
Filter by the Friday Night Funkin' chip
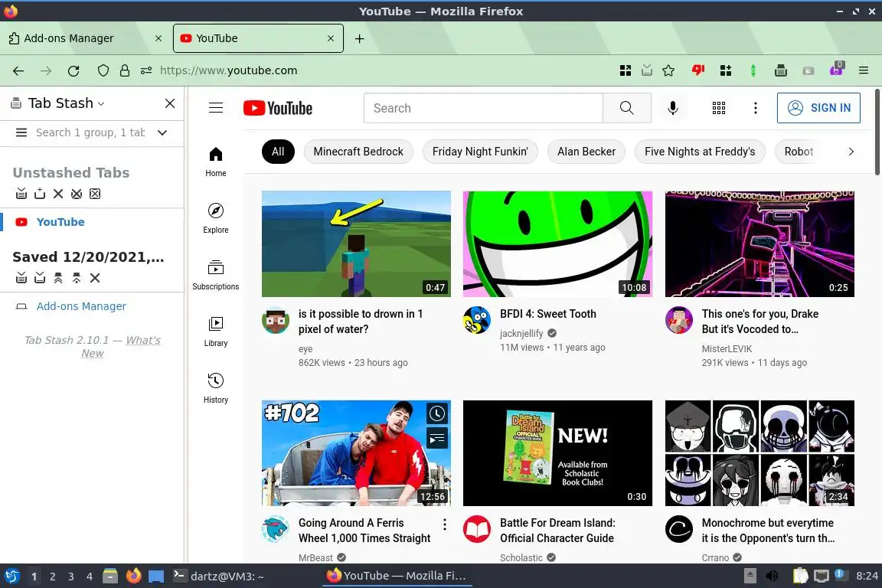tap(480, 152)
